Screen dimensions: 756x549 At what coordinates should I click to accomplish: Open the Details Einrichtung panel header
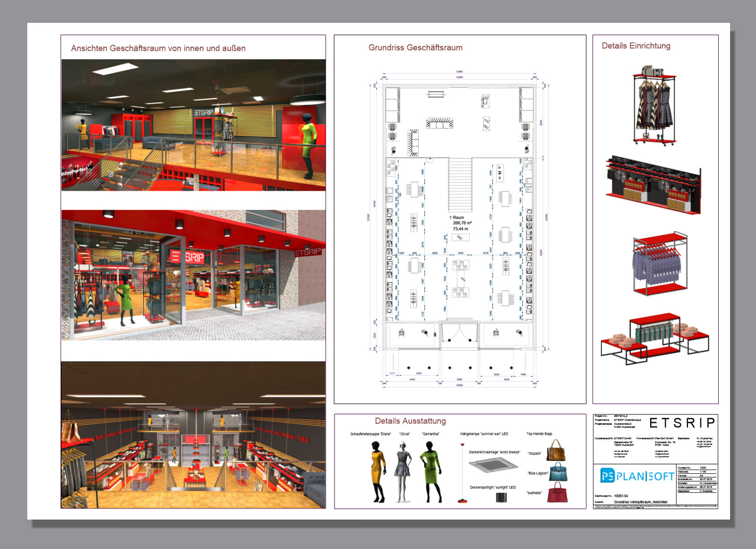coord(636,46)
